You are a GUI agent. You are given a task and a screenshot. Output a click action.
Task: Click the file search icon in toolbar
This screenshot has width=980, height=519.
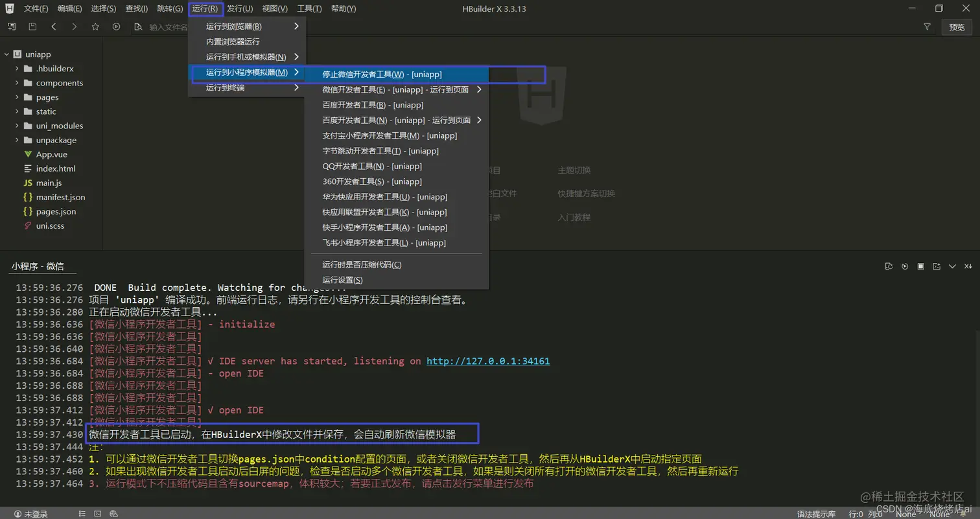[137, 27]
